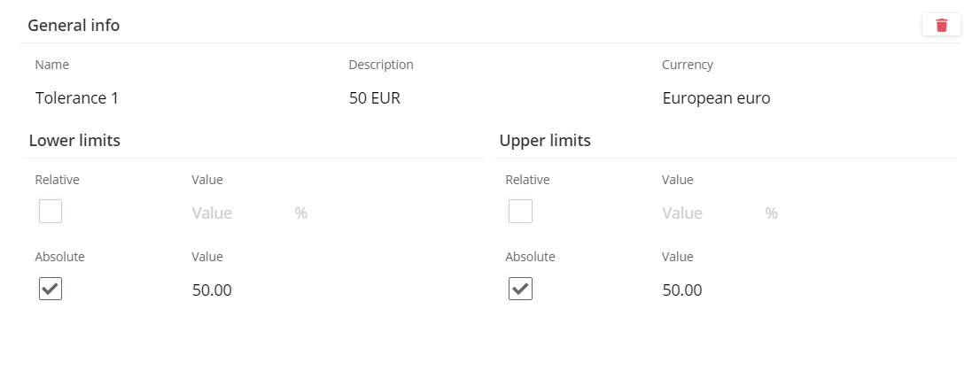Enable the Relative checkbox under Lower limits

tap(51, 212)
